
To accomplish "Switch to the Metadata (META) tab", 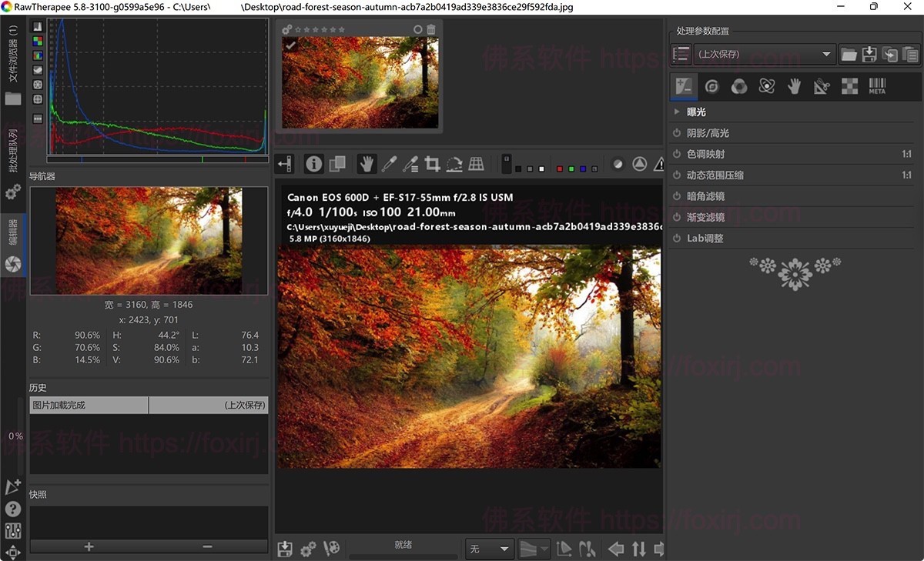I will [x=877, y=86].
